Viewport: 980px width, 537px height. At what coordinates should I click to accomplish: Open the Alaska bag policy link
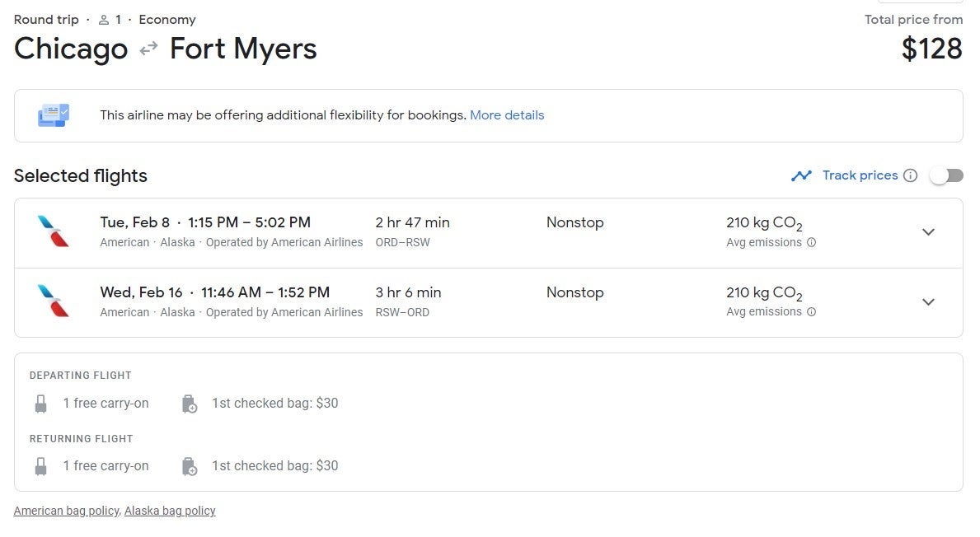pyautogui.click(x=170, y=511)
